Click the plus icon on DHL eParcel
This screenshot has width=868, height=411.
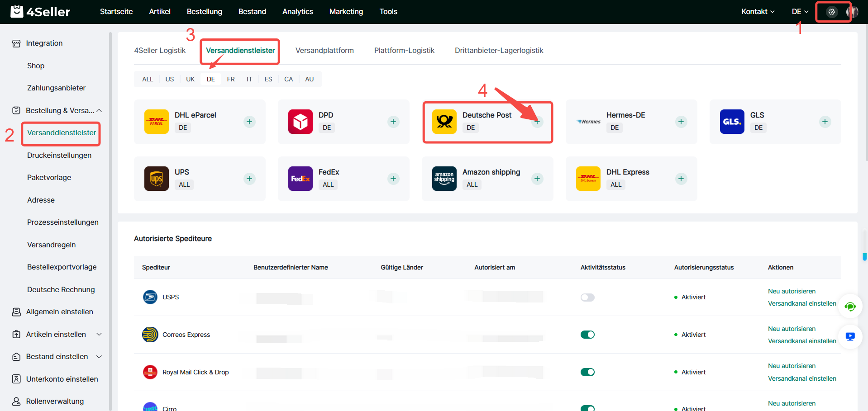coord(249,122)
